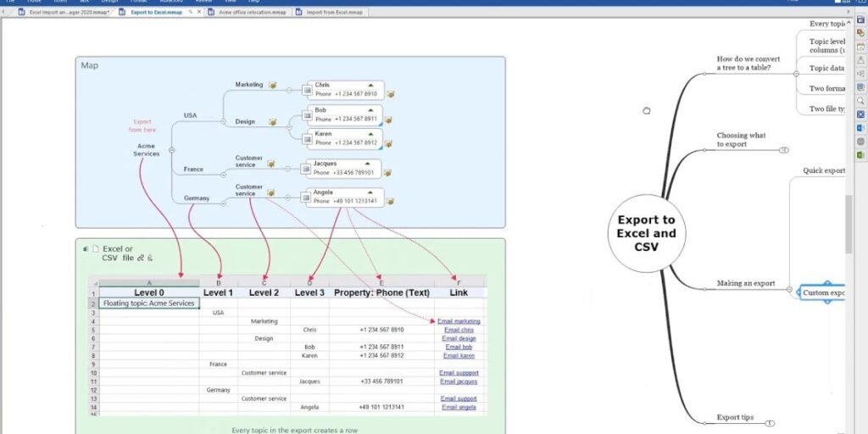The image size is (868, 434).
Task: Click the tab strip scroll-right arrow
Action: (848, 12)
